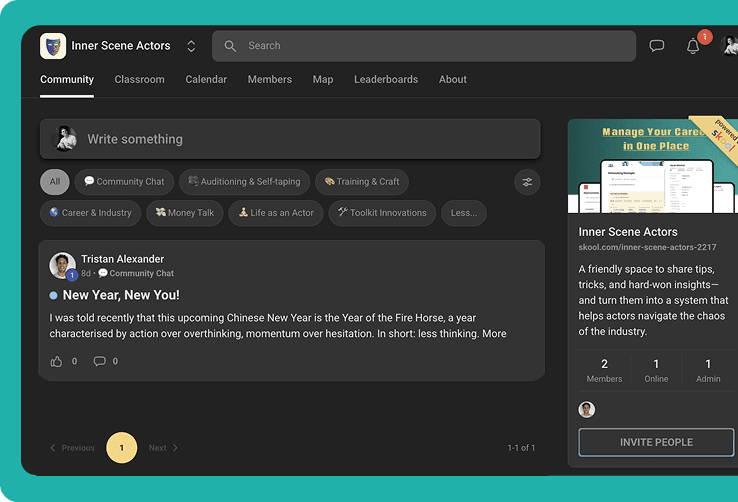View the 1 Admin stat
The height and width of the screenshot is (502, 738).
point(708,371)
